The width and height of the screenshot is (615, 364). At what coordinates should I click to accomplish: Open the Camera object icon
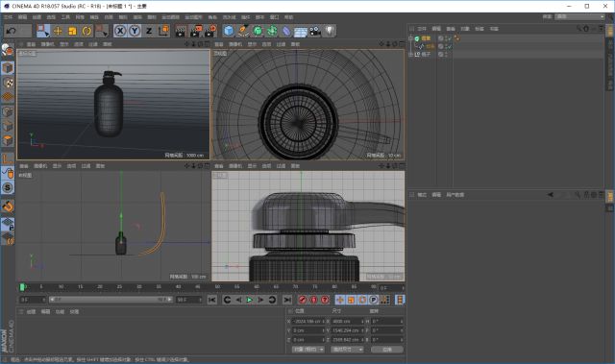coord(315,31)
